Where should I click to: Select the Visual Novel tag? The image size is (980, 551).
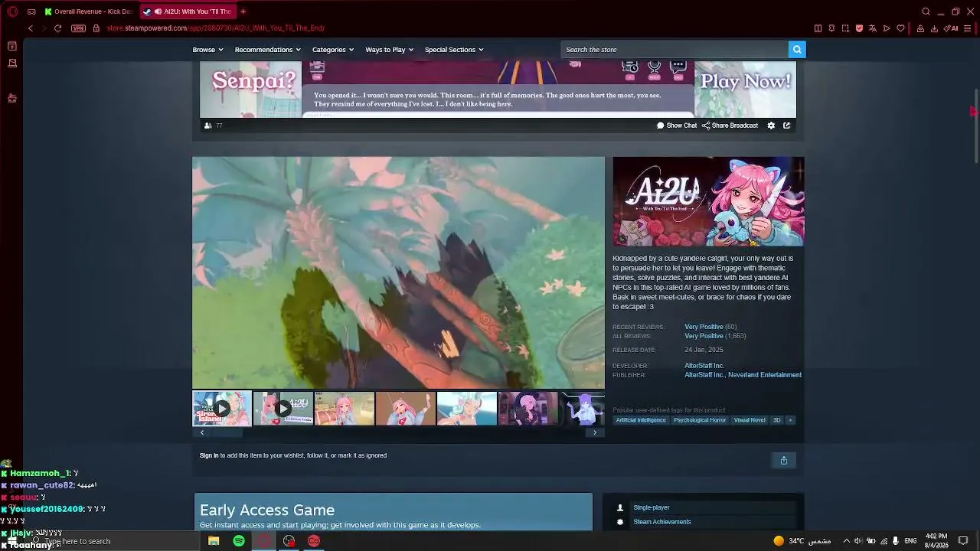pos(750,420)
